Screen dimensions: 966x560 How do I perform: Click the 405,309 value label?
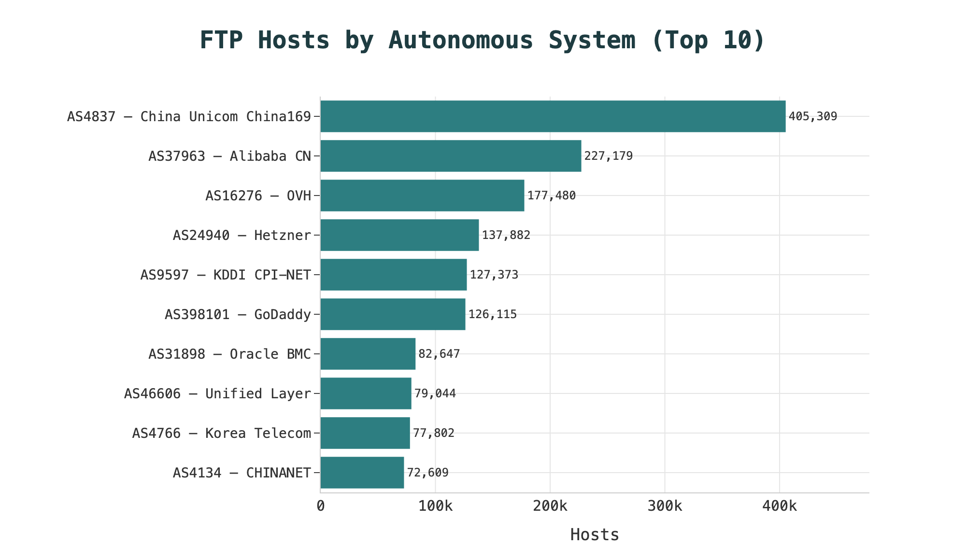(813, 116)
